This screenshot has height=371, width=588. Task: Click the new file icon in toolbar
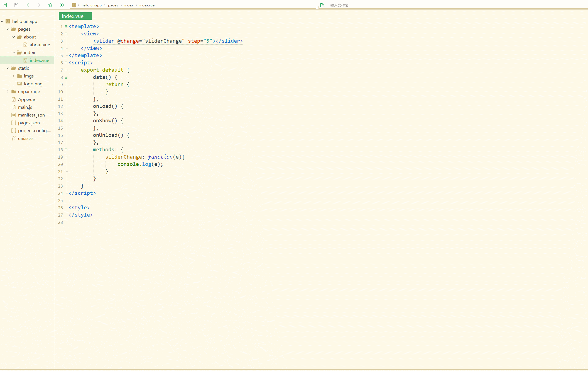pyautogui.click(x=5, y=5)
